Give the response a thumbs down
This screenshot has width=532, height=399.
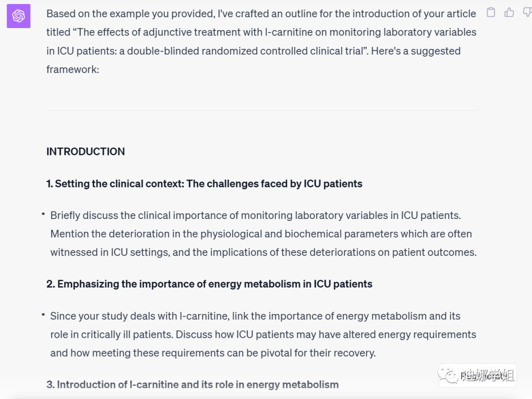527,12
